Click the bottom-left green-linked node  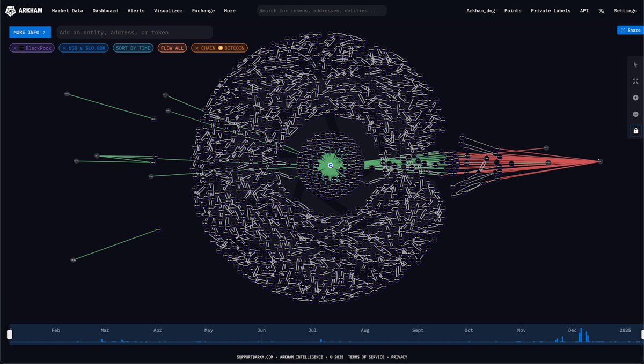pos(73,260)
